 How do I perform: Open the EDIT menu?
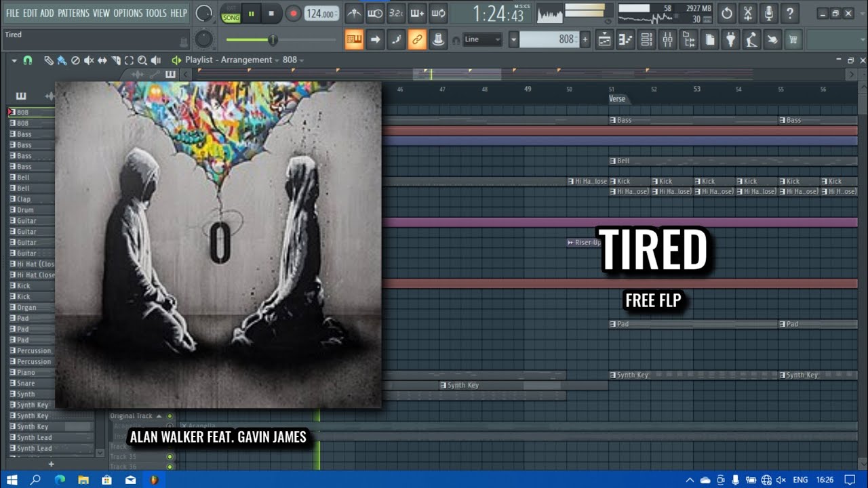pos(31,13)
